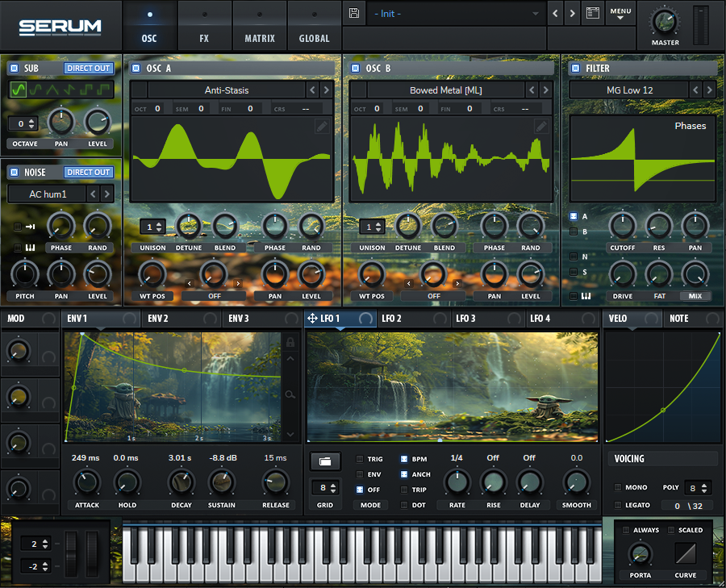Select the ENV 3 tab
Viewport: 726px width, 588px height.
tap(261, 319)
